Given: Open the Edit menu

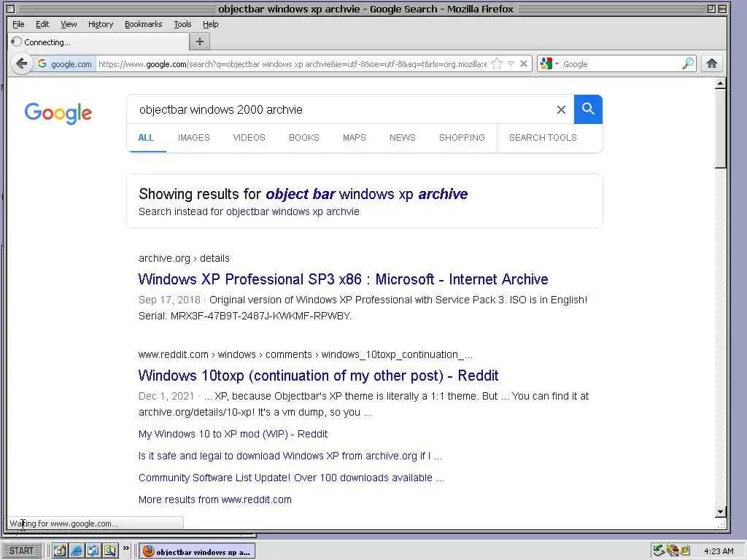Looking at the screenshot, I should pos(42,24).
